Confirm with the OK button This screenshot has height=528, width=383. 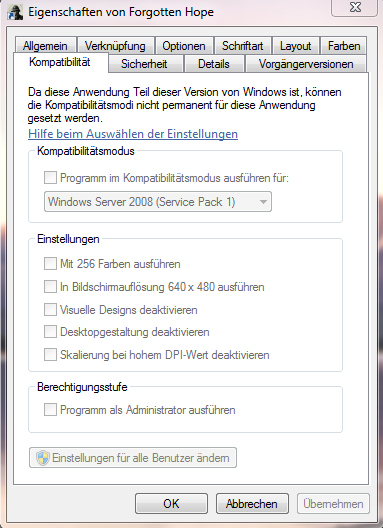click(x=171, y=503)
